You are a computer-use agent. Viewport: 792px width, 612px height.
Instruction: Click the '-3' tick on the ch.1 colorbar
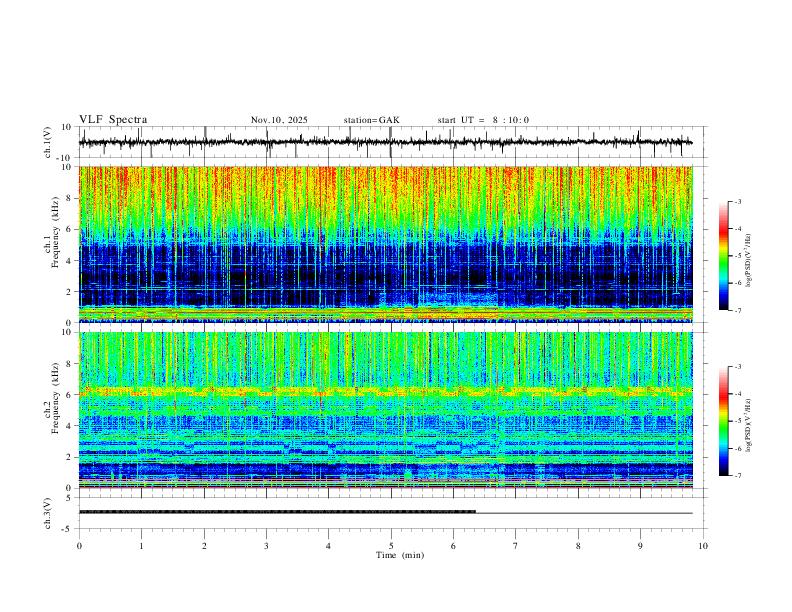tap(738, 201)
